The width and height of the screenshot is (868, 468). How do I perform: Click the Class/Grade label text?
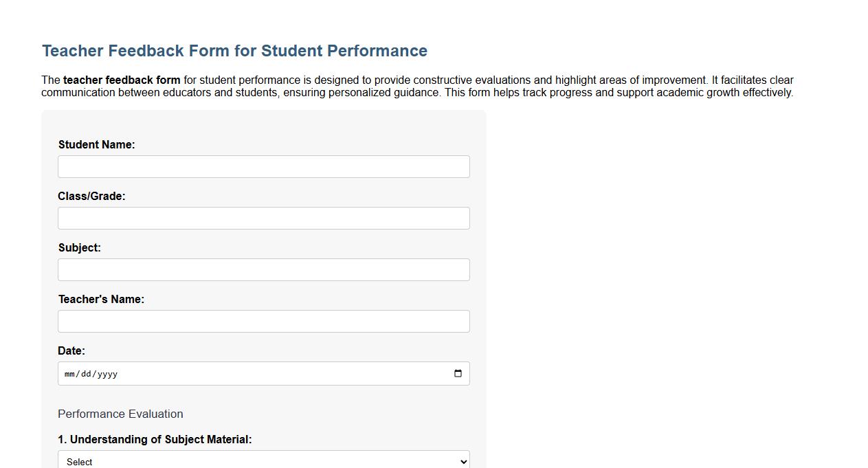tap(91, 196)
